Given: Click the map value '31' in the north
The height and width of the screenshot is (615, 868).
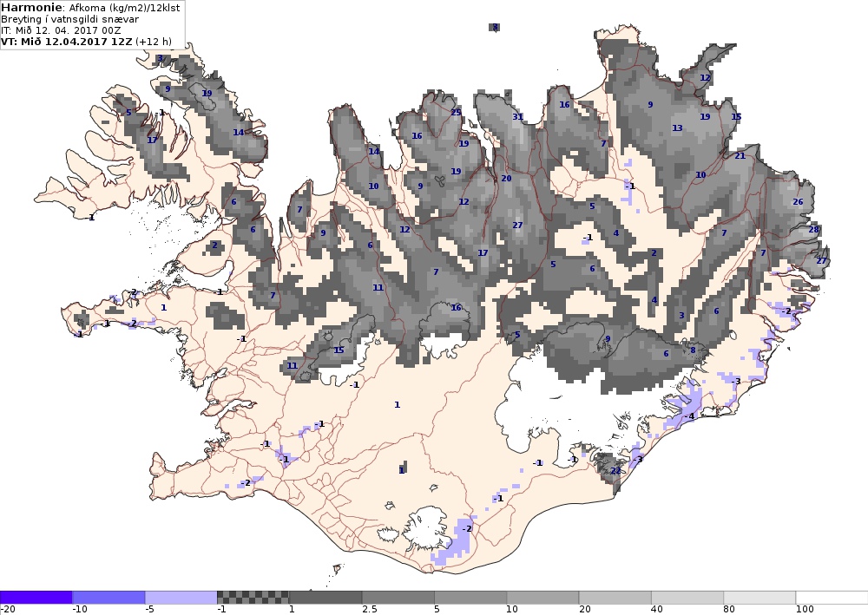Looking at the screenshot, I should click(x=517, y=117).
